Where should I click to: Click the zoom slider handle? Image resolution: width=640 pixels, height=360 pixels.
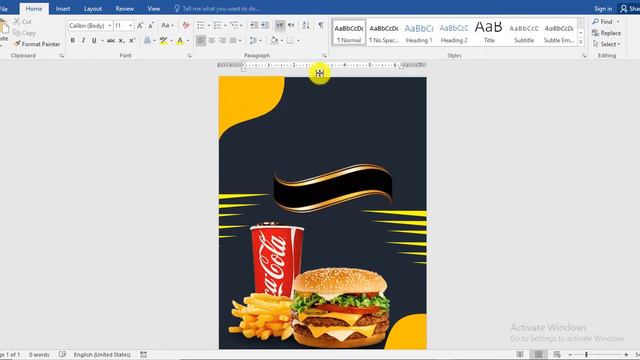(x=587, y=354)
